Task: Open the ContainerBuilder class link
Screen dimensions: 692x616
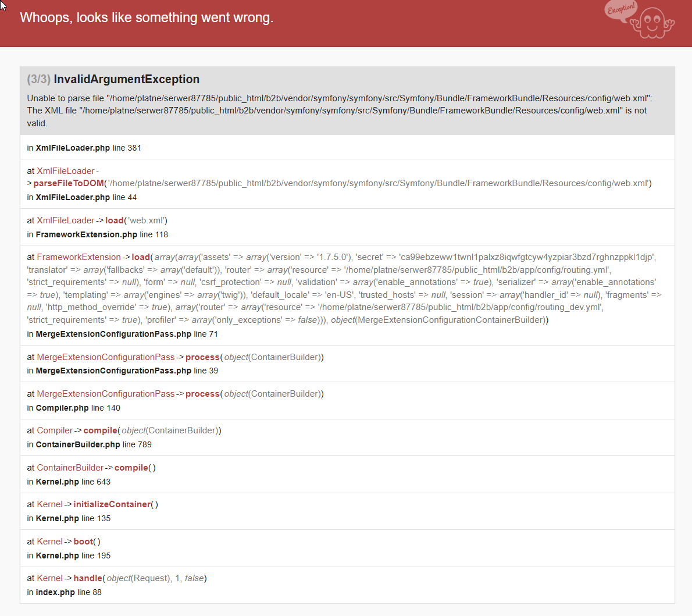Action: (70, 467)
